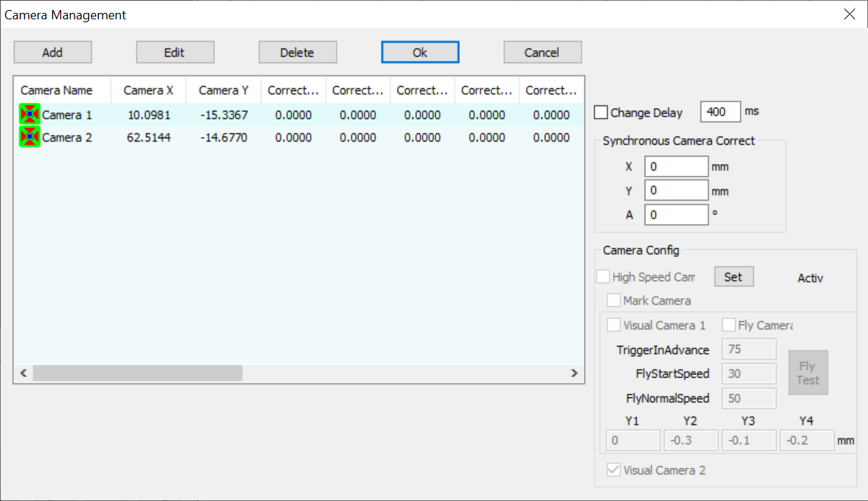Click the 400 ms delay input box
Screen dimensions: 868x501
pyautogui.click(x=720, y=112)
